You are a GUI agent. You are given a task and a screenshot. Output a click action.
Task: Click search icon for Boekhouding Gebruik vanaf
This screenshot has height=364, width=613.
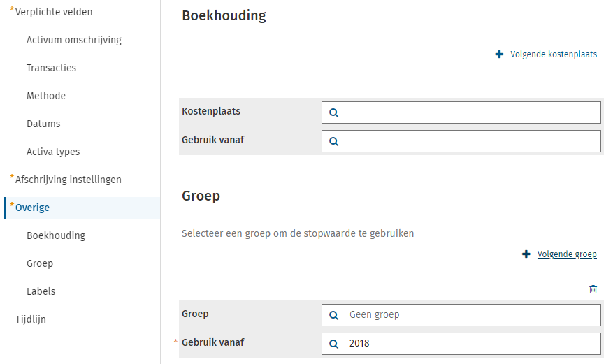(333, 141)
